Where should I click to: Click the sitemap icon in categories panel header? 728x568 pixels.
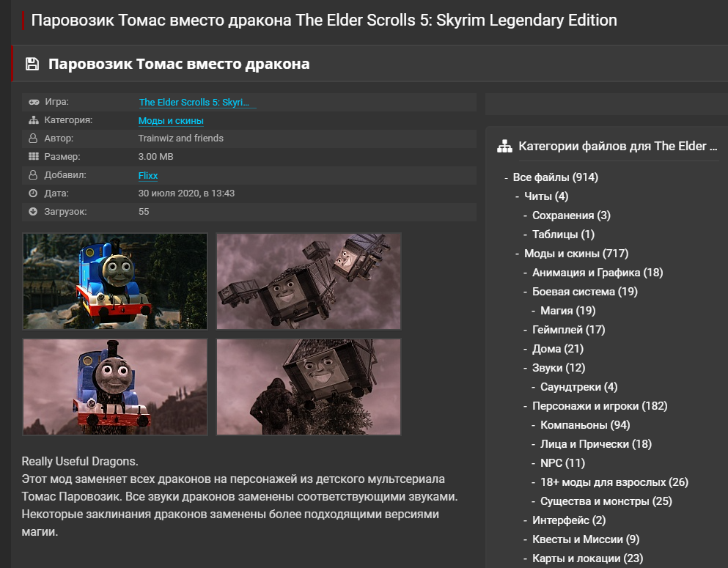(x=504, y=146)
